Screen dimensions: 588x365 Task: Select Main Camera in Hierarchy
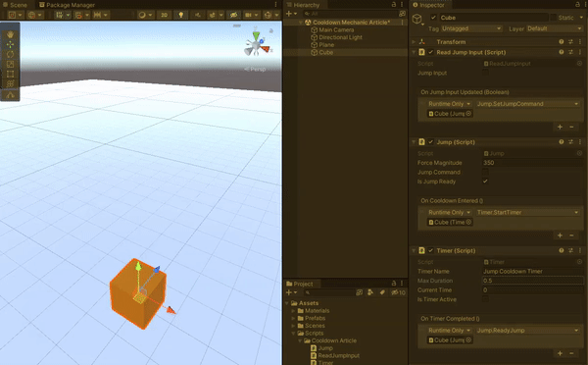point(336,29)
